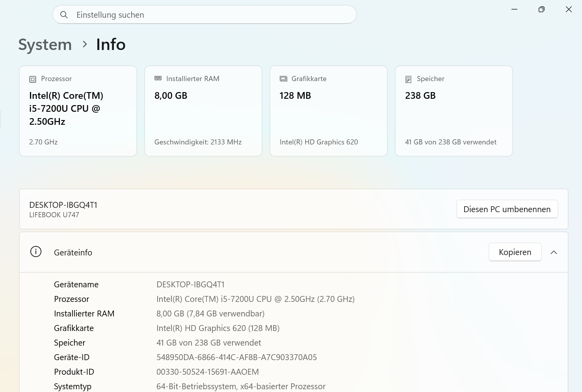Click the Produkt-ID label
Screen dimensions: 582x392
[74, 372]
